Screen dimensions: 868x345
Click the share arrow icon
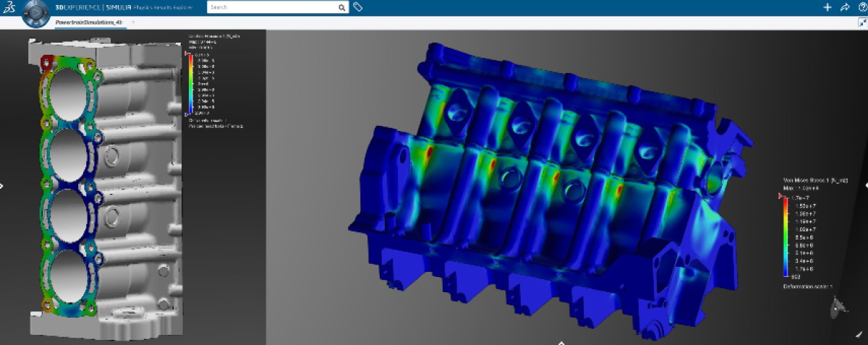844,7
